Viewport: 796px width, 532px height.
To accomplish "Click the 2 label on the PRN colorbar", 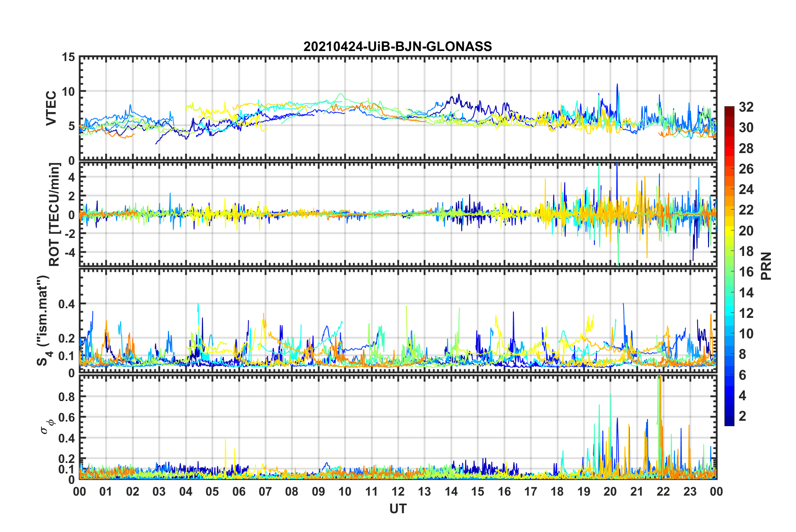I will pos(742,416).
